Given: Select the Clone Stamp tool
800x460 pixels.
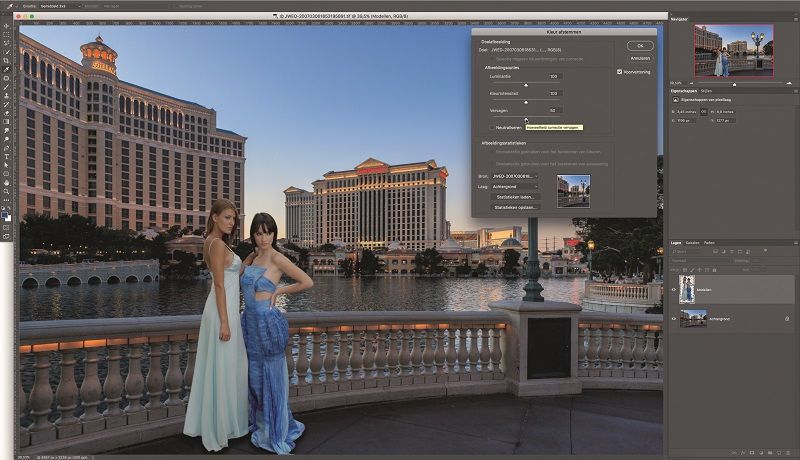Looking at the screenshot, I should click(x=6, y=95).
